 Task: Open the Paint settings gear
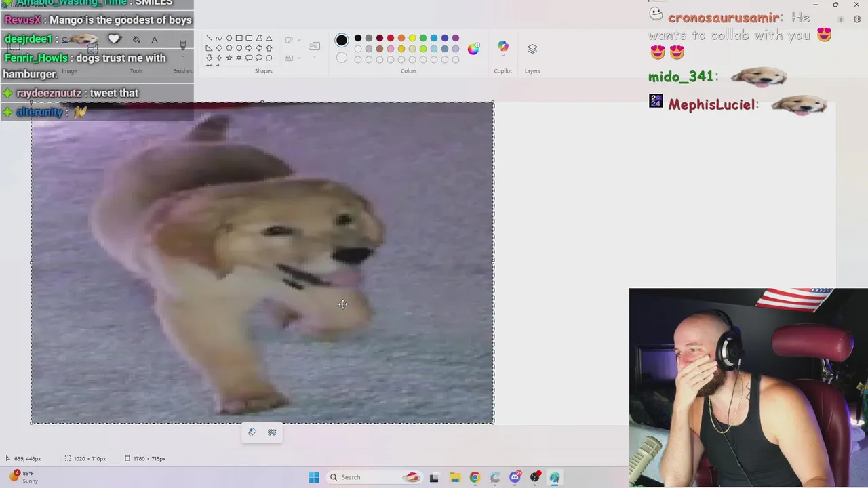click(x=857, y=19)
